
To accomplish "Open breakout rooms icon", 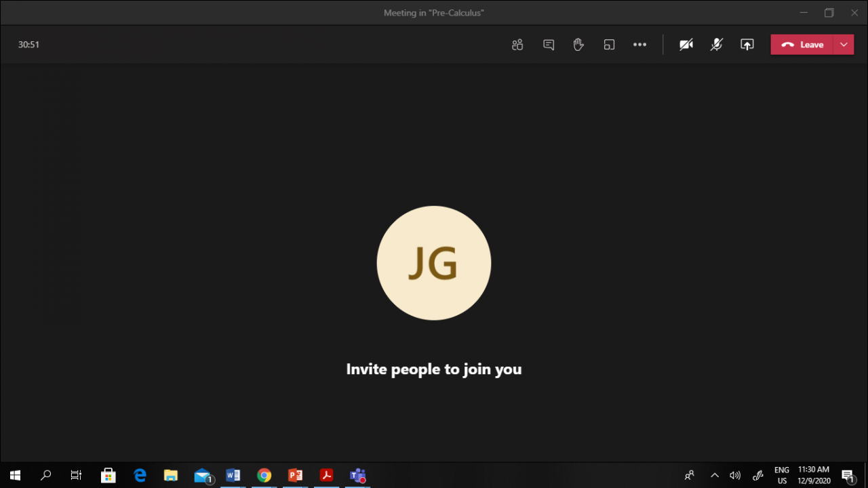I will pyautogui.click(x=609, y=45).
